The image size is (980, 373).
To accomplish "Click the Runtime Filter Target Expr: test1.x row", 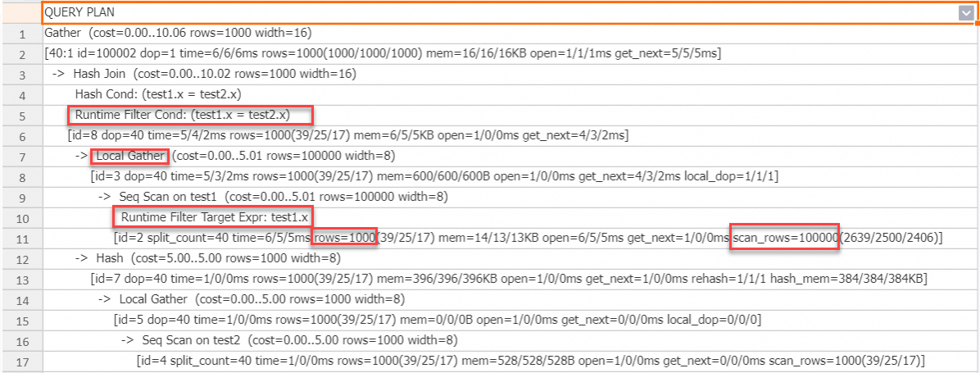I will (508, 217).
